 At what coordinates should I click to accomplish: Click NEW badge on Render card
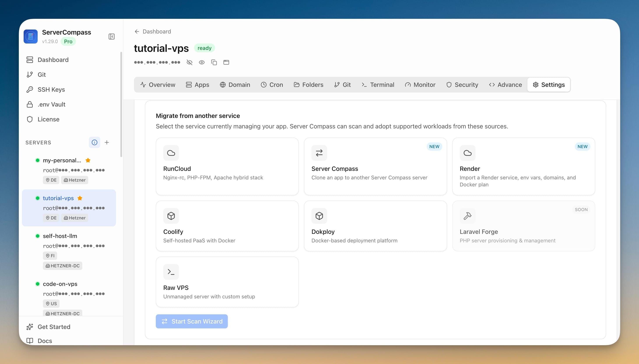click(x=582, y=147)
